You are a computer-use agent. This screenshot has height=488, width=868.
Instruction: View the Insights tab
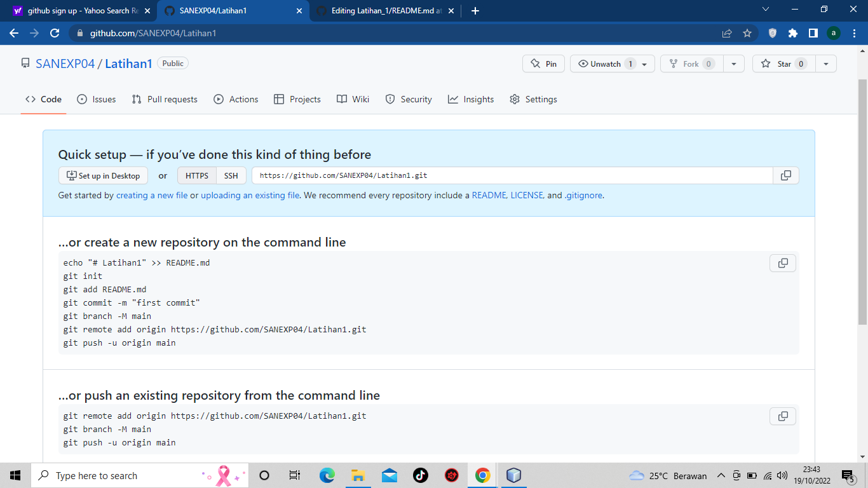471,99
